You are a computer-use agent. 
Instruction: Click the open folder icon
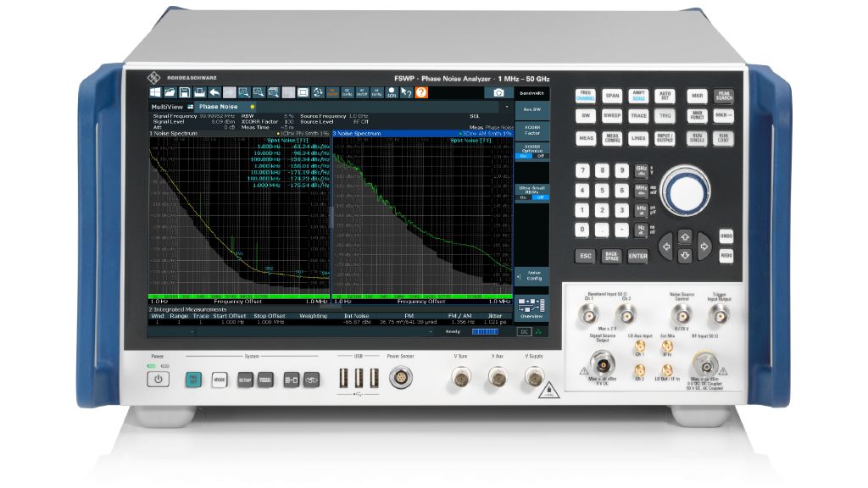coord(170,91)
